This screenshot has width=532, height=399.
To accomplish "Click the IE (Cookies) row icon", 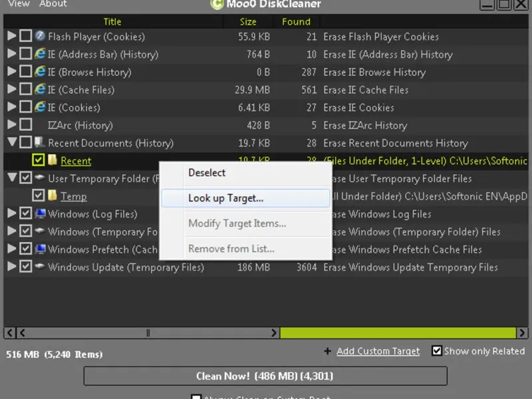I will 41,106.
